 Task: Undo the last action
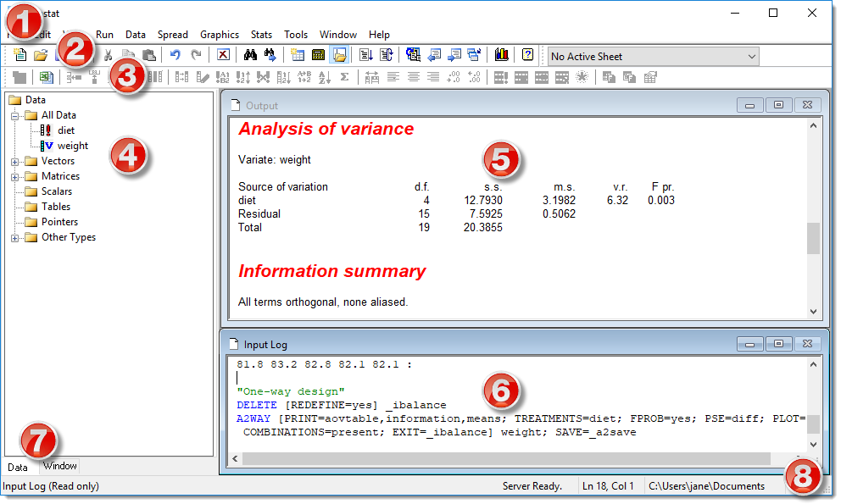click(175, 54)
